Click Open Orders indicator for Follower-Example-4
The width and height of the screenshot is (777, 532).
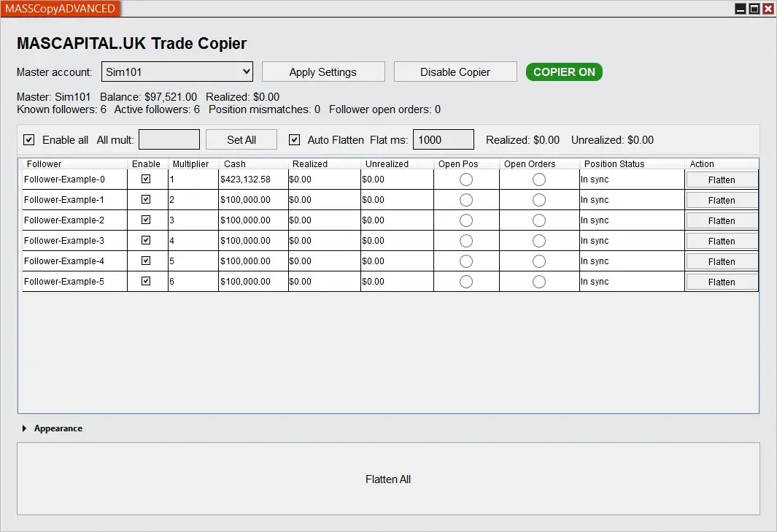(539, 261)
